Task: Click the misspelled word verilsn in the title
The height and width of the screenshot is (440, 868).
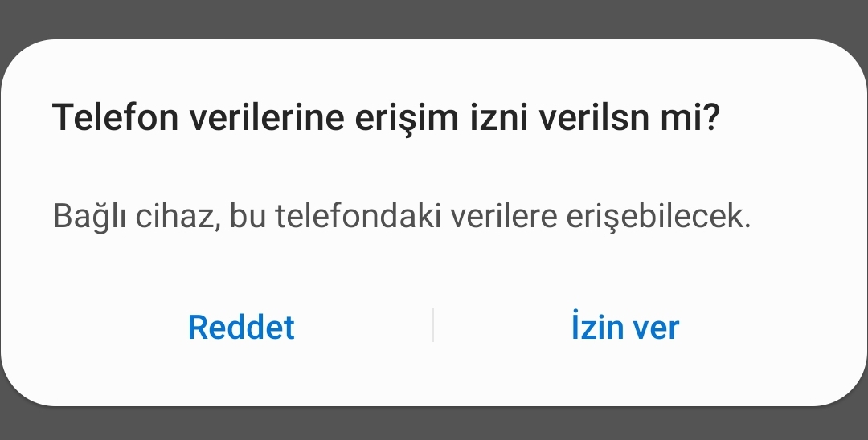Action: coord(593,117)
